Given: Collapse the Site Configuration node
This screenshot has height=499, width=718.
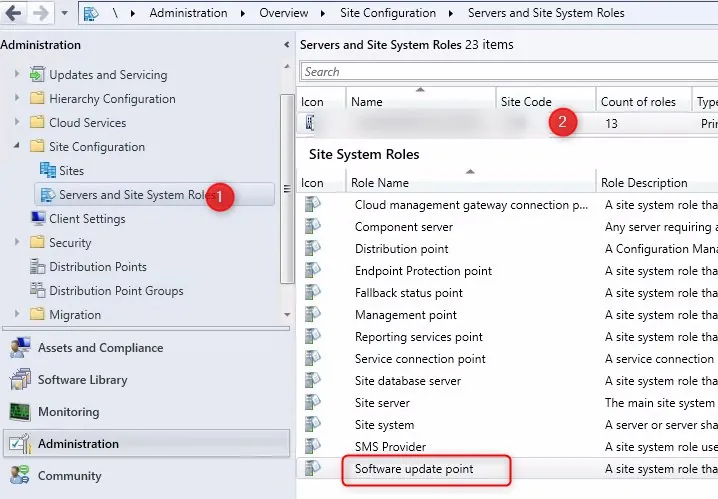Looking at the screenshot, I should coord(17,147).
